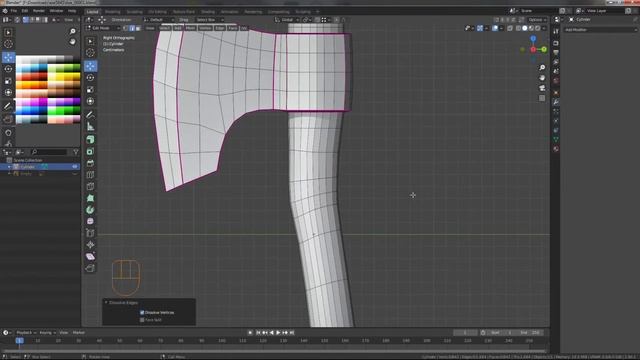The width and height of the screenshot is (640, 360).
Task: Select the Shear tool
Action: pyautogui.click(x=90, y=256)
